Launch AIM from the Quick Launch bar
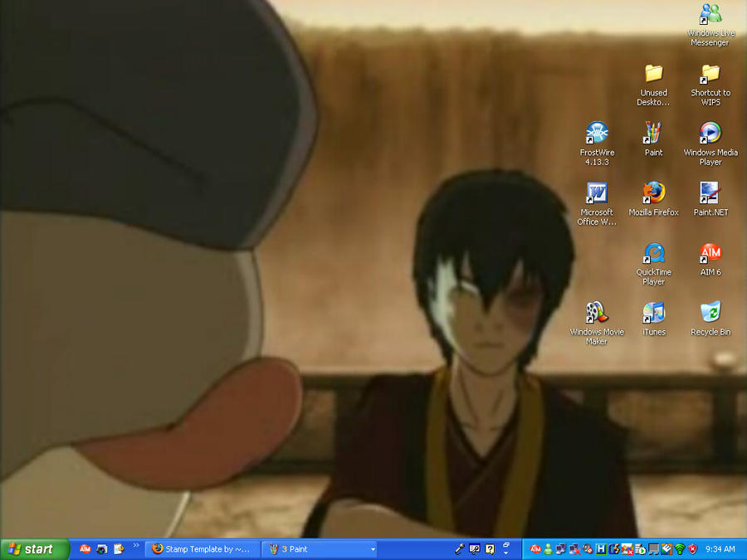 tap(85, 549)
